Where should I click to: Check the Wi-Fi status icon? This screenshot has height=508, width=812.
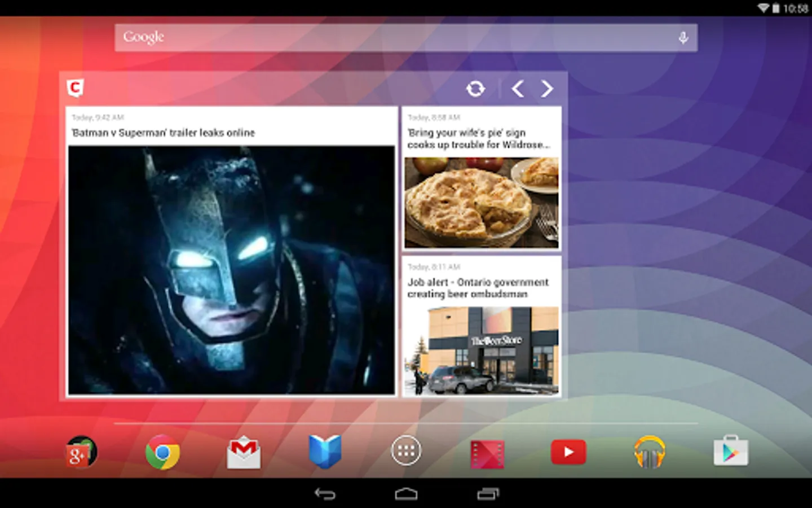click(763, 8)
